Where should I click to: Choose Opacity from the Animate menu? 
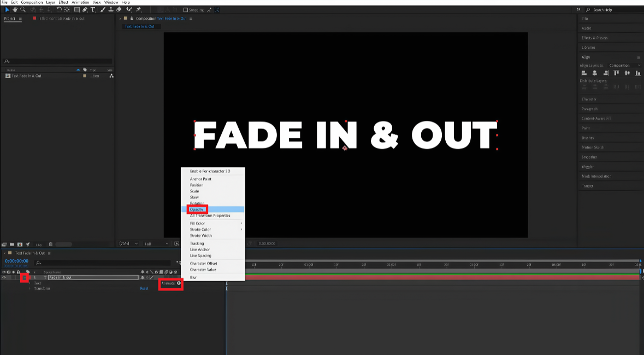213,209
